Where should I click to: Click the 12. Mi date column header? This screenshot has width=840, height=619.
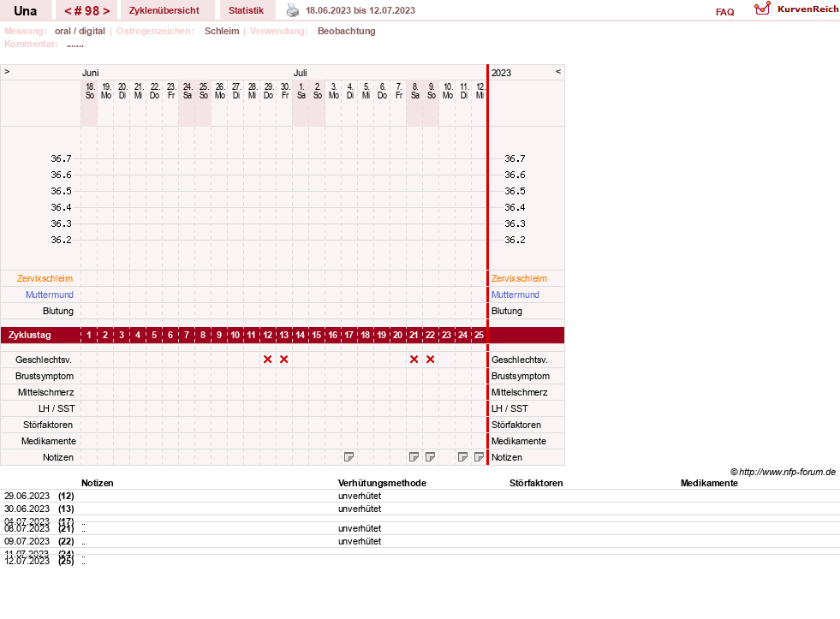click(x=480, y=91)
